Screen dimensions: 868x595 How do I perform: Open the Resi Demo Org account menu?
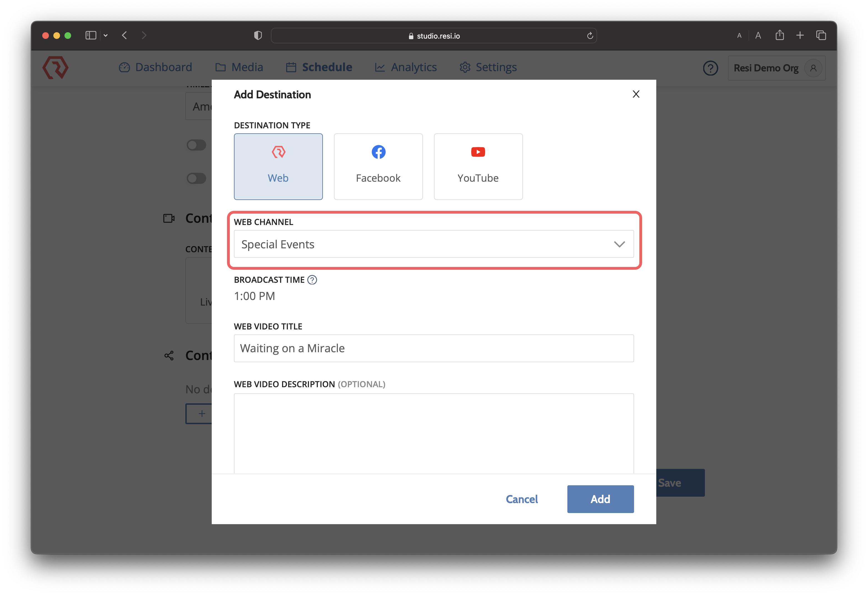click(777, 68)
